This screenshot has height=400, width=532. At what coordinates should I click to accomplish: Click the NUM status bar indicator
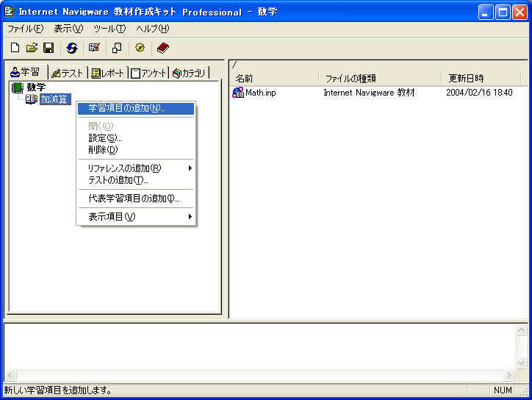(x=503, y=390)
